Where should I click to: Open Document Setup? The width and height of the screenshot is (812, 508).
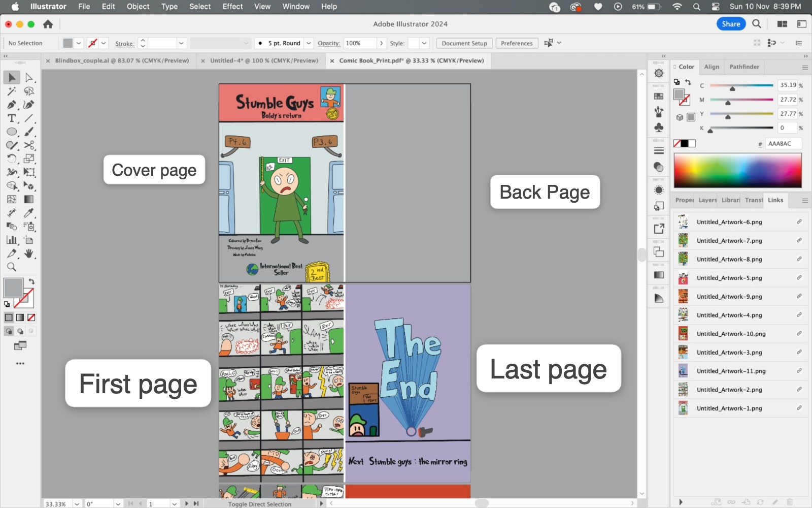pos(464,43)
